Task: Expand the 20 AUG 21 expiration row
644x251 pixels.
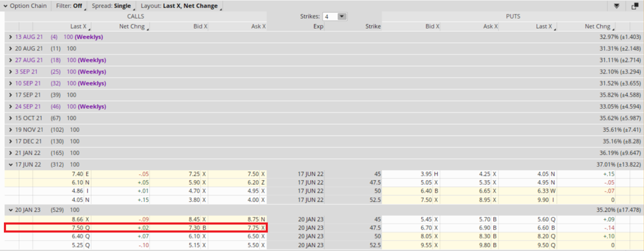Action: 11,48
